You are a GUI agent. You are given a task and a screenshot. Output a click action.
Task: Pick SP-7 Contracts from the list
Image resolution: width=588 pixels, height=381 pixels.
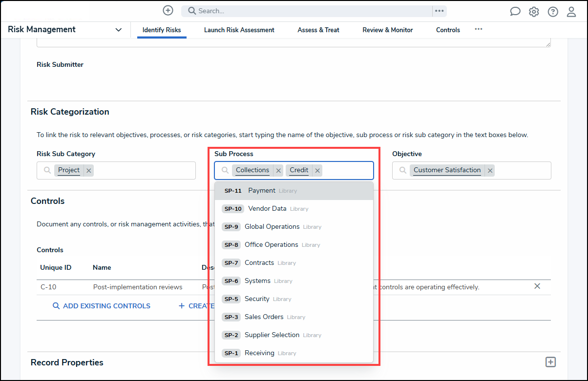tap(294, 263)
